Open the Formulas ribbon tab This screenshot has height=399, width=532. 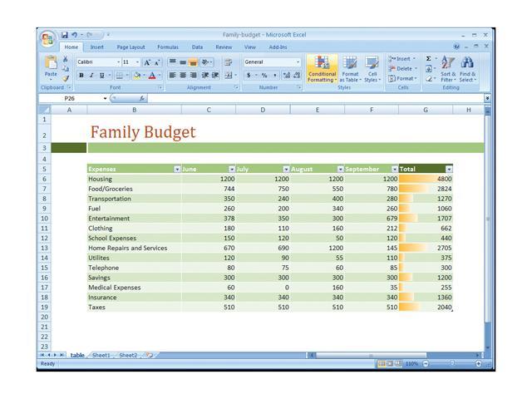click(168, 47)
